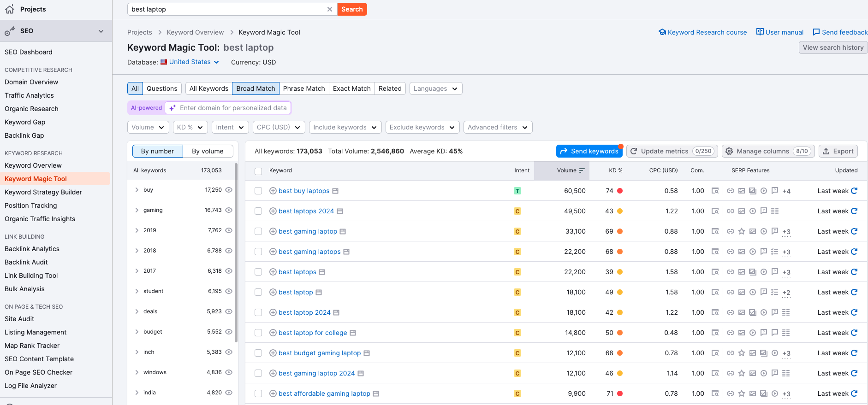Change the United States database dropdown

(x=190, y=62)
